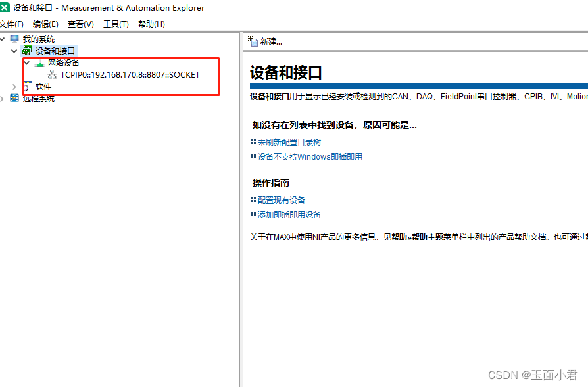Viewport: 588px width, 387px height.
Task: Open the 添加即插即用设备 guide link
Action: tap(289, 215)
